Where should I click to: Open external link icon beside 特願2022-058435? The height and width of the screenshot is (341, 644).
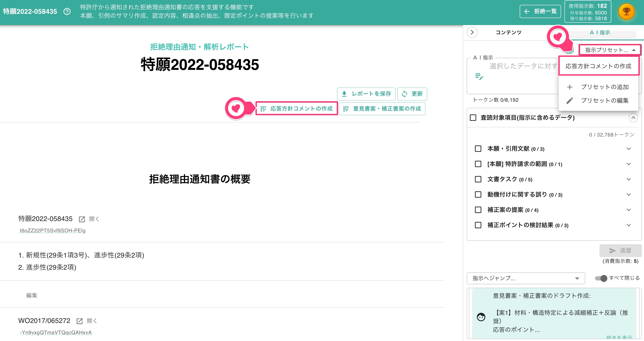pyautogui.click(x=82, y=219)
